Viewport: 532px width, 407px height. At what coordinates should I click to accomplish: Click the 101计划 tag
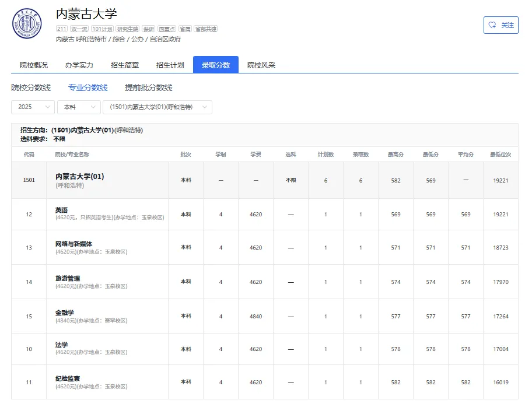[102, 29]
